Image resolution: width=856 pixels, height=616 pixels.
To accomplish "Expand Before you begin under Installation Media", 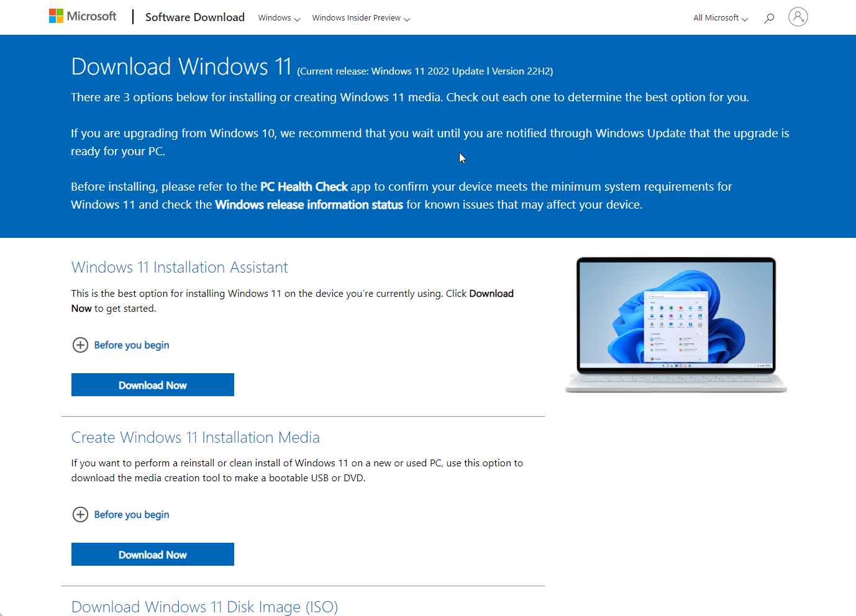I will (121, 514).
